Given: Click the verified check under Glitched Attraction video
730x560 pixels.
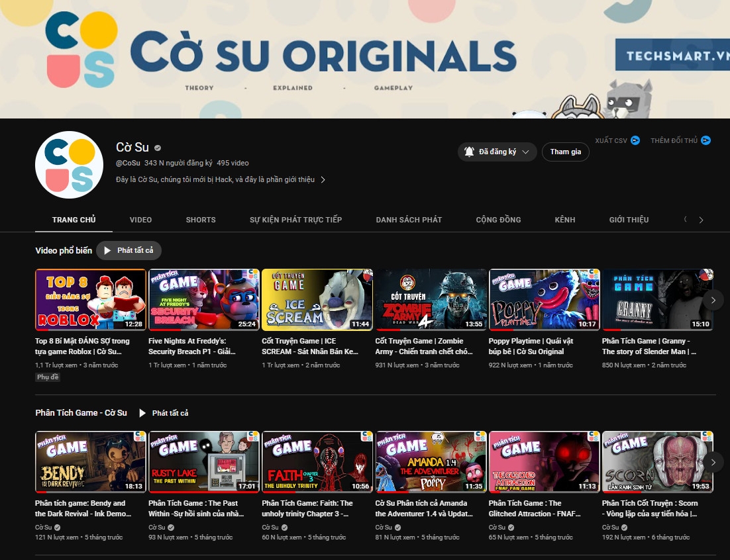Looking at the screenshot, I should pyautogui.click(x=511, y=528).
